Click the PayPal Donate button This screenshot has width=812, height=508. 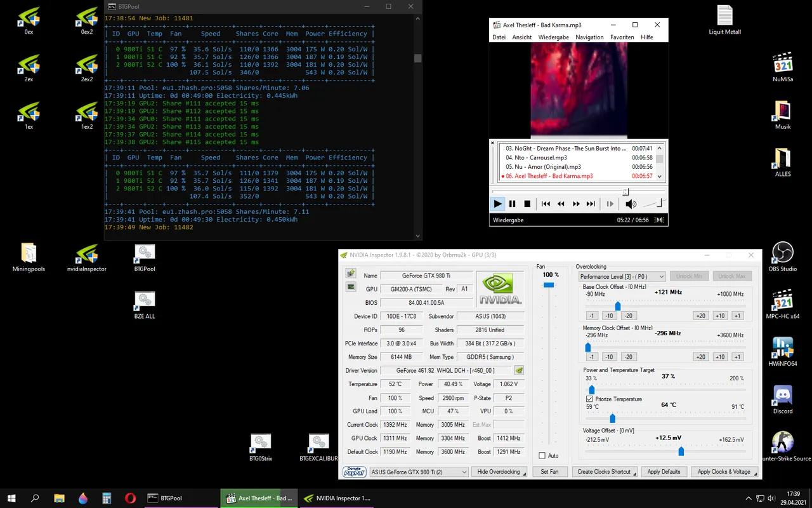click(x=355, y=471)
